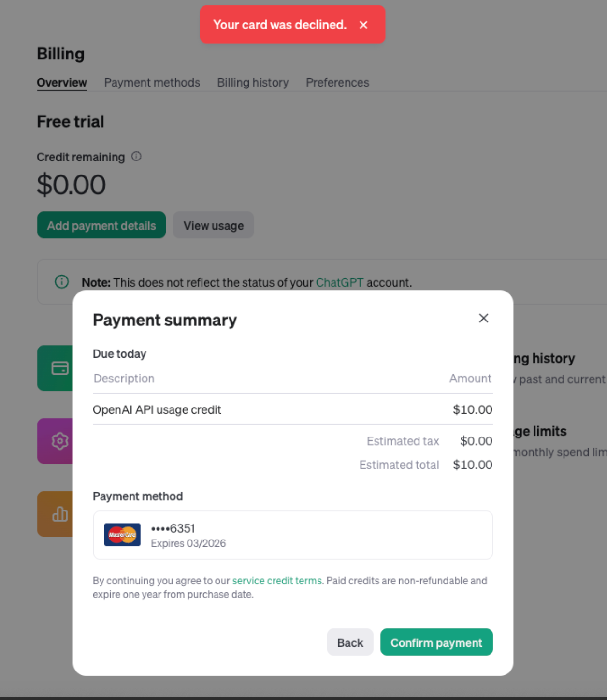The image size is (607, 700).
Task: Switch to the Preferences tab
Action: [x=337, y=82]
